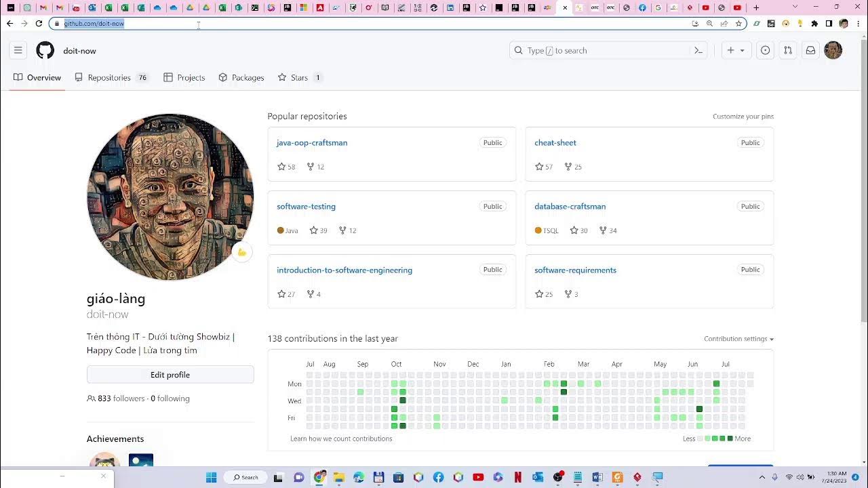This screenshot has width=868, height=488.
Task: Open the Chrome extensions puzzle icon
Action: click(x=814, y=23)
